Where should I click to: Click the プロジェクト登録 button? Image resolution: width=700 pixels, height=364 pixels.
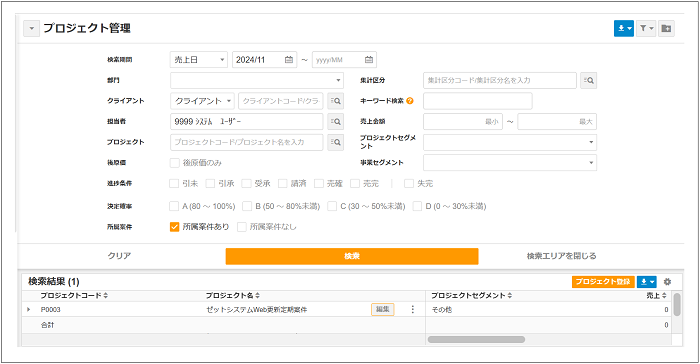tap(603, 282)
